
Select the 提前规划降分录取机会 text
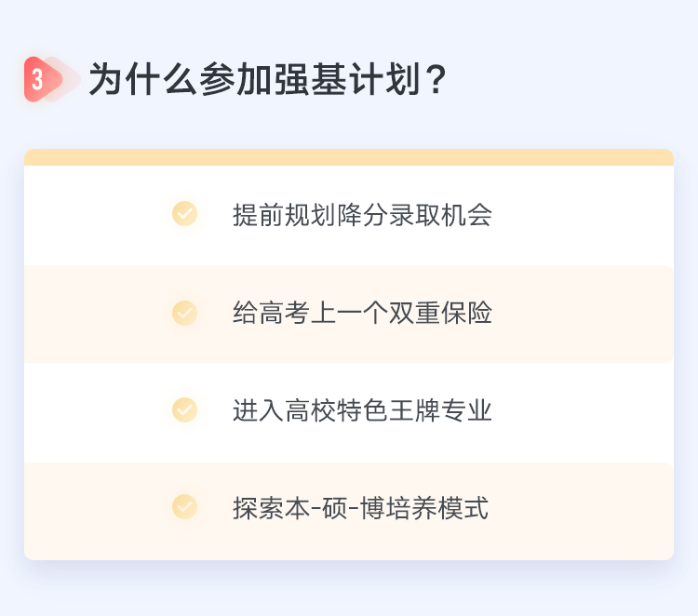362,215
